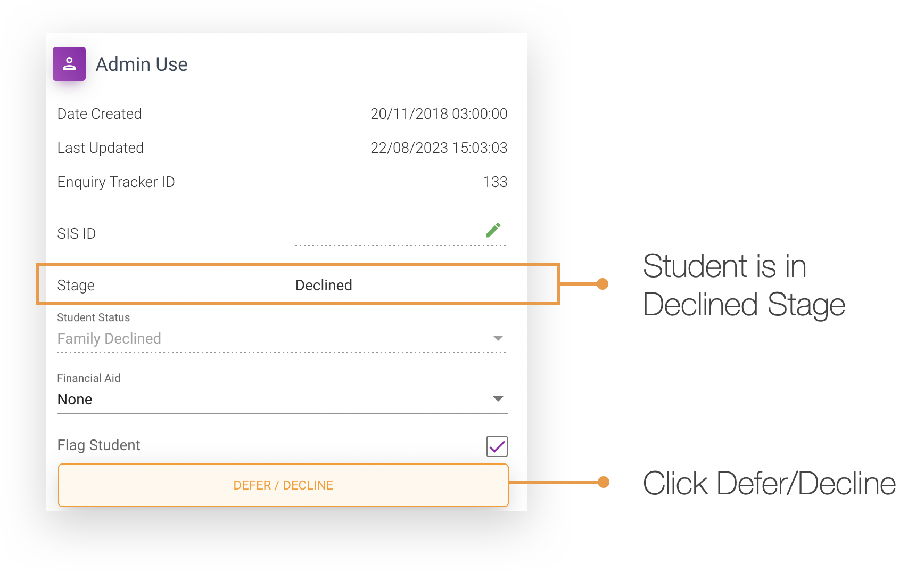The width and height of the screenshot is (924, 570).
Task: Open the Student Status dropdown
Action: [497, 337]
